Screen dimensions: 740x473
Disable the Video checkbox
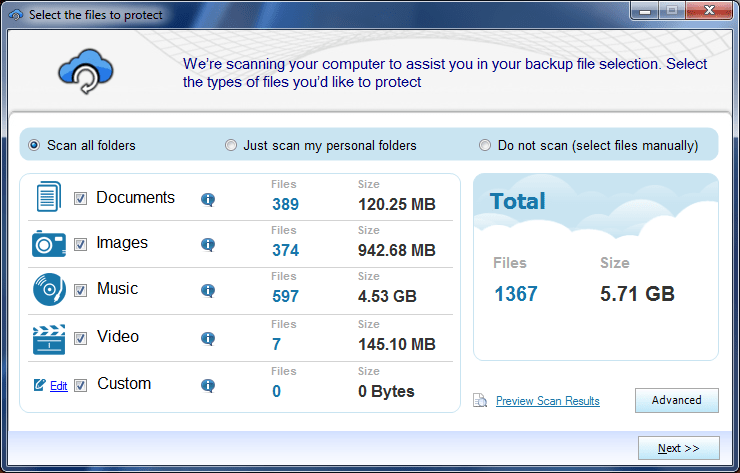click(x=81, y=338)
